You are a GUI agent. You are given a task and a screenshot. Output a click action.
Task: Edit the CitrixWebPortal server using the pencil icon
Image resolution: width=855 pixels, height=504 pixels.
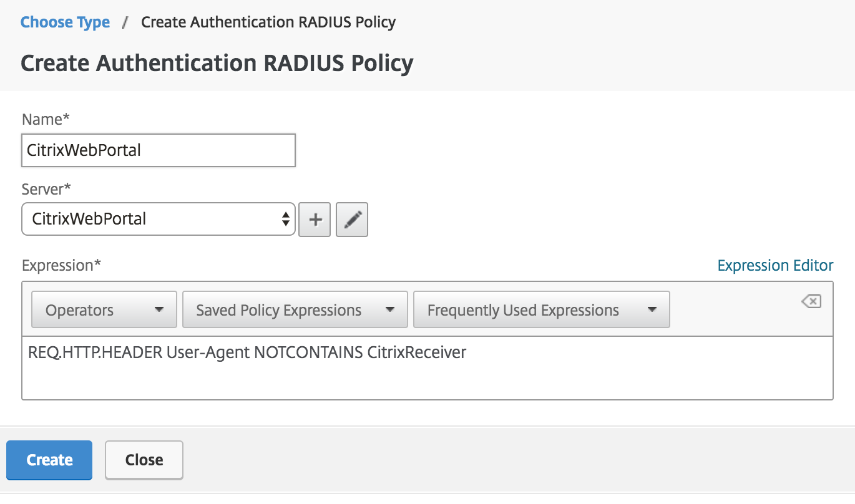click(x=352, y=220)
